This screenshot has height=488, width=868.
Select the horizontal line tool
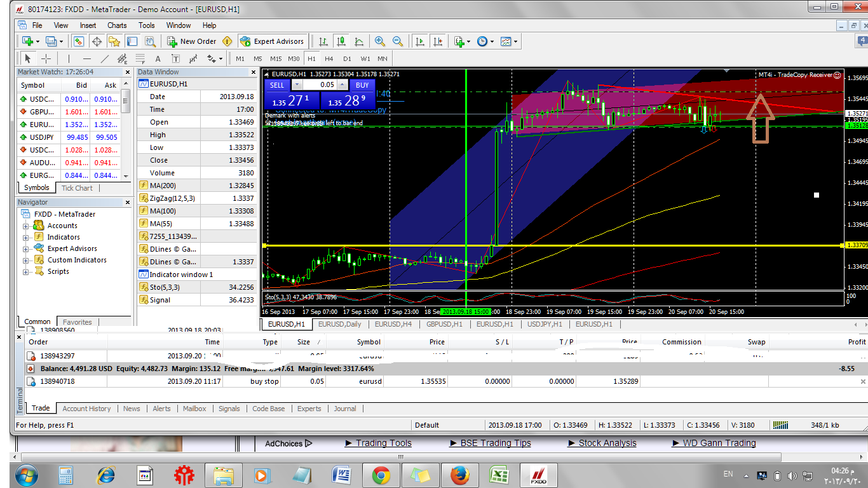coord(87,58)
